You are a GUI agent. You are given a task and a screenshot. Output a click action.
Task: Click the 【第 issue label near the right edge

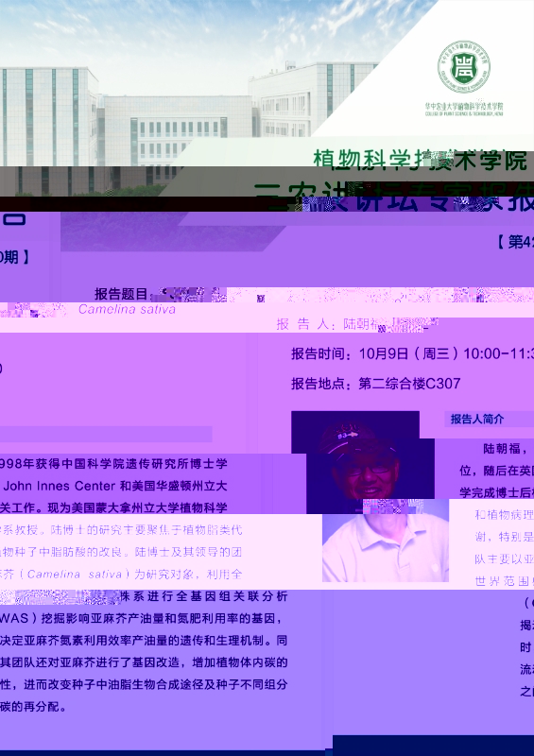click(x=514, y=242)
